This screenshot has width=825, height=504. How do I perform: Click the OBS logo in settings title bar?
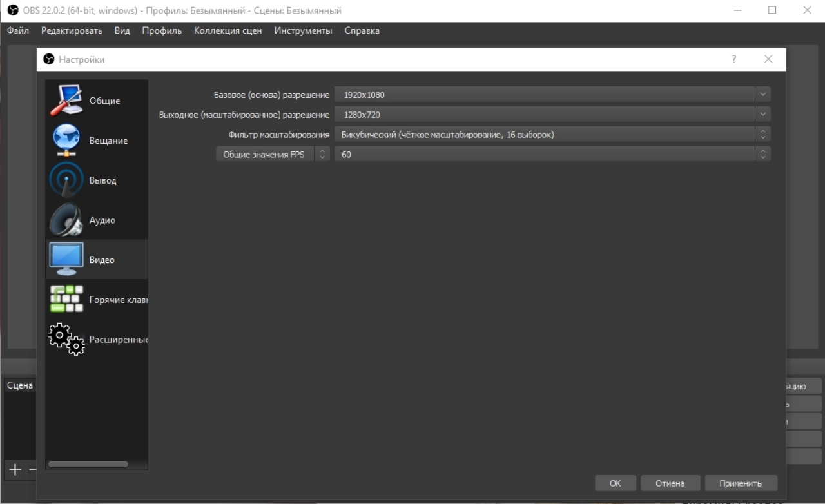pos(48,59)
